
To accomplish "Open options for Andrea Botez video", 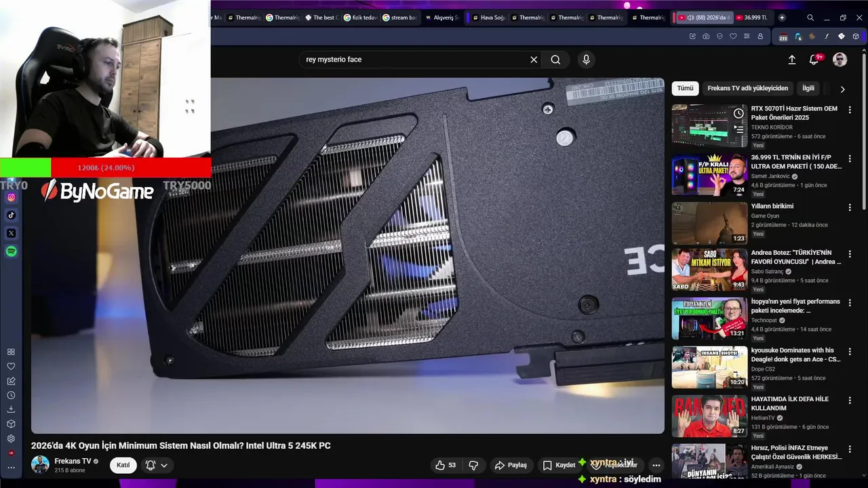I will click(850, 253).
